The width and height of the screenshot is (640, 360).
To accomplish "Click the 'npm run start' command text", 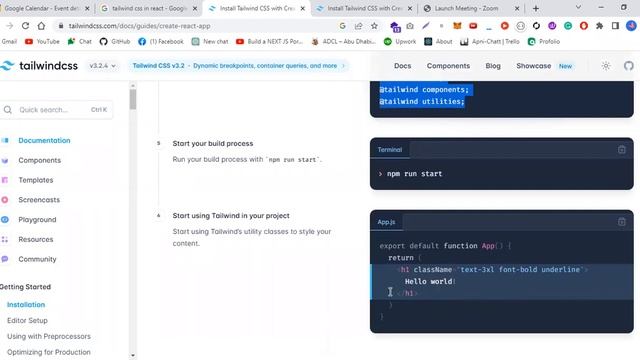I will (x=414, y=174).
